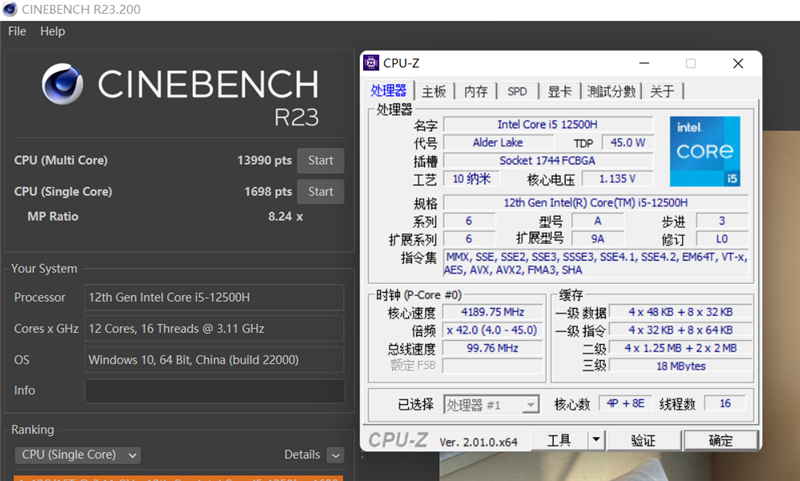Click the CPU-Z window chip icon
This screenshot has width=800, height=481.
[x=371, y=63]
